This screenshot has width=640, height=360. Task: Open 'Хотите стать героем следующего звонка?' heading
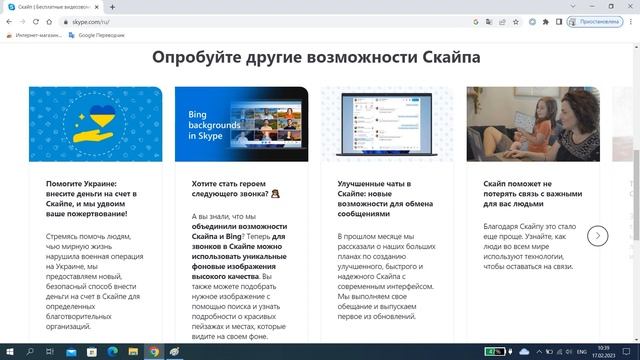tap(236, 189)
